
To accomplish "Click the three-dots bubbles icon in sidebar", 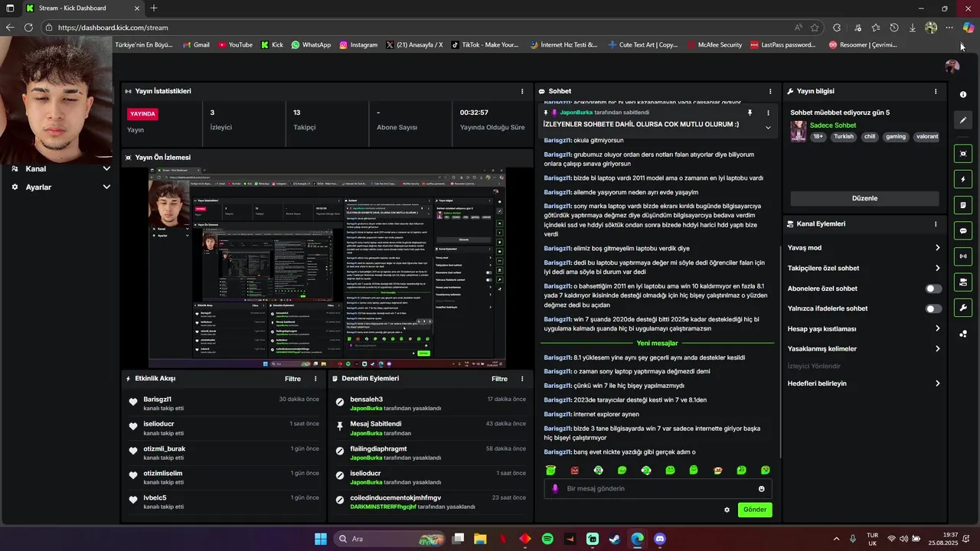I will click(963, 334).
